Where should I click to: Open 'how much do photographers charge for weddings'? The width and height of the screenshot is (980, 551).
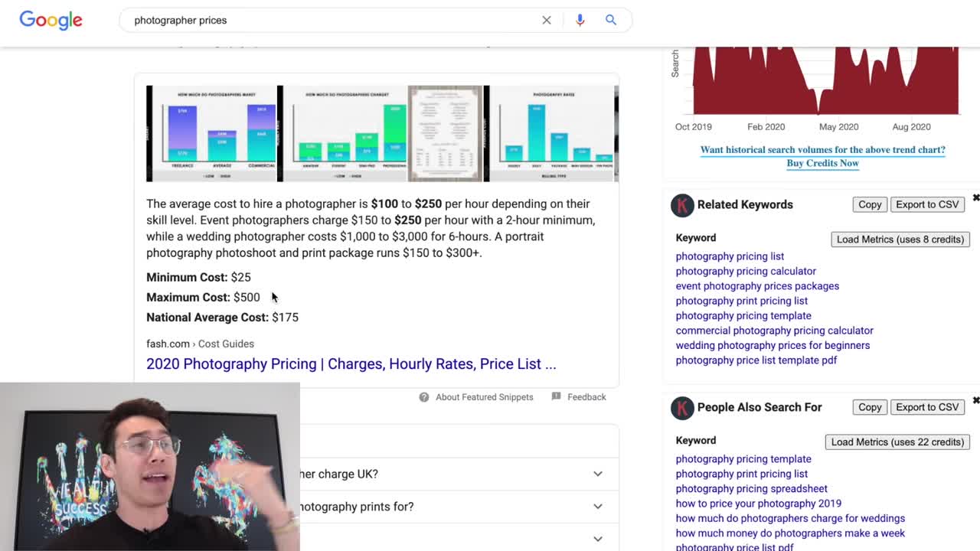tap(790, 518)
